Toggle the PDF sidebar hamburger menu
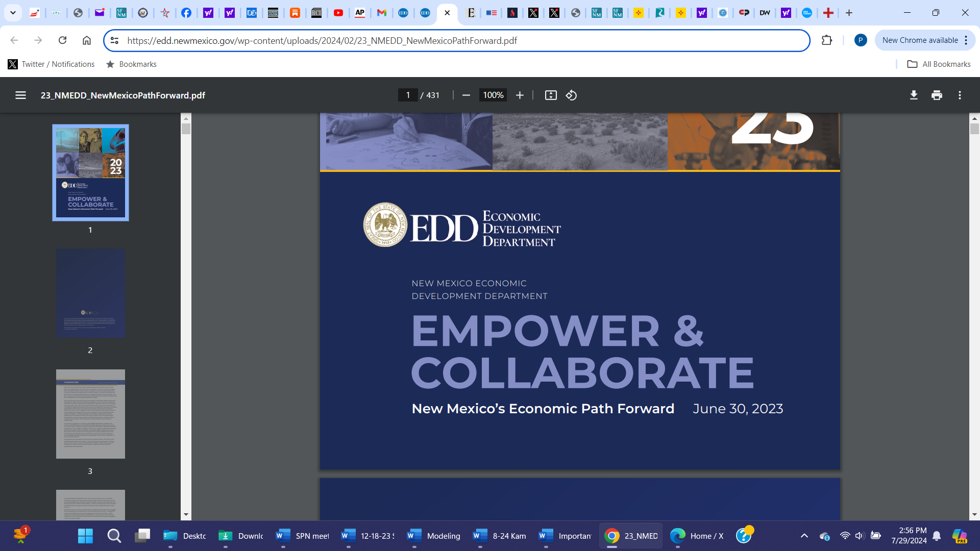980x551 pixels. (20, 95)
